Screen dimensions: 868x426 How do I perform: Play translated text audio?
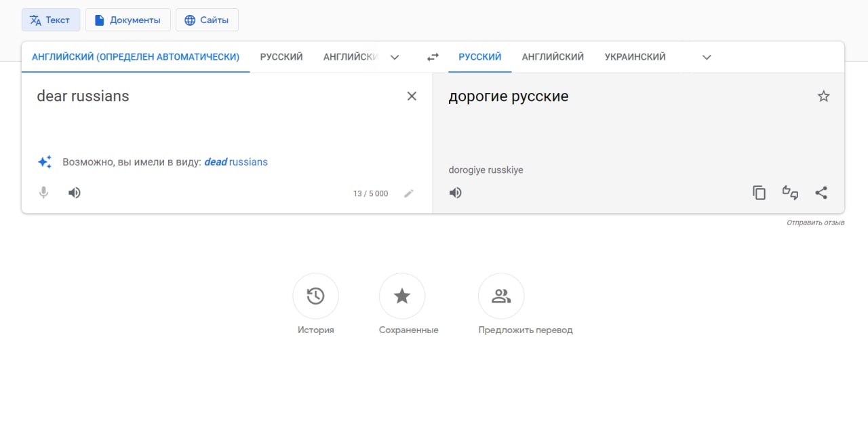point(456,193)
